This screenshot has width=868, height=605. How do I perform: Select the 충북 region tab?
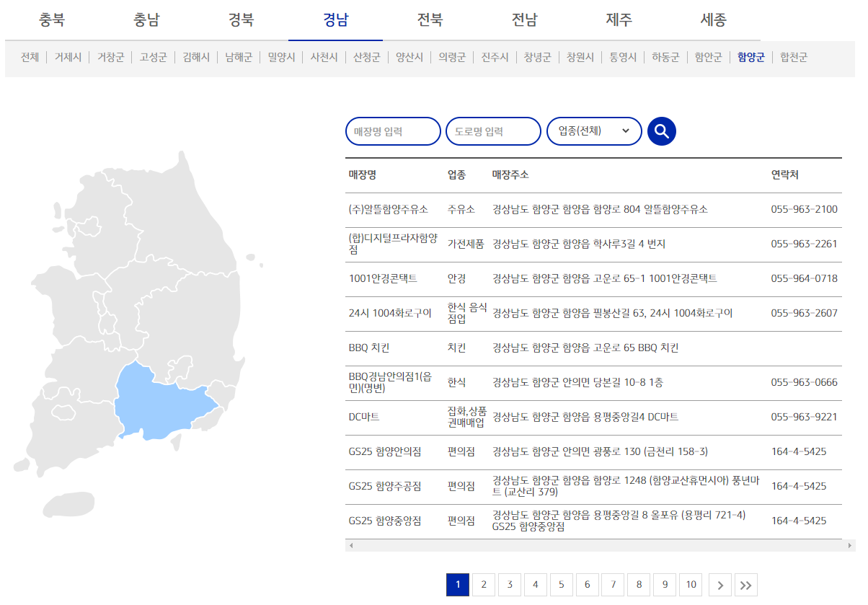tap(52, 20)
